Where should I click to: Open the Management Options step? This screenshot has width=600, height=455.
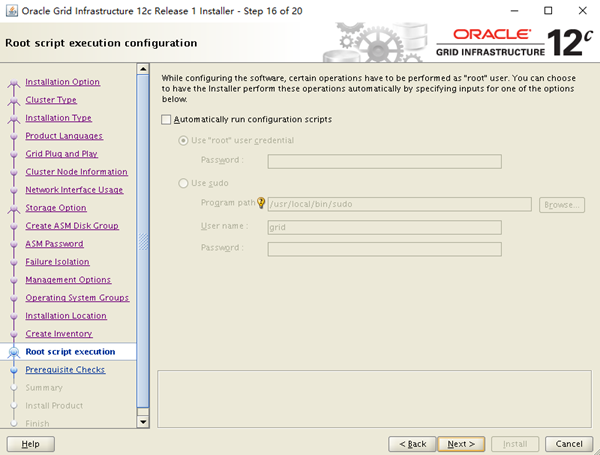point(68,280)
